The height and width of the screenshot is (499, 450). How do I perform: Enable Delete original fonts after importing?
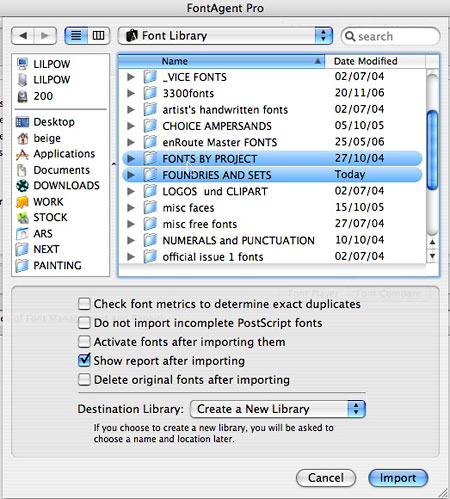(84, 380)
